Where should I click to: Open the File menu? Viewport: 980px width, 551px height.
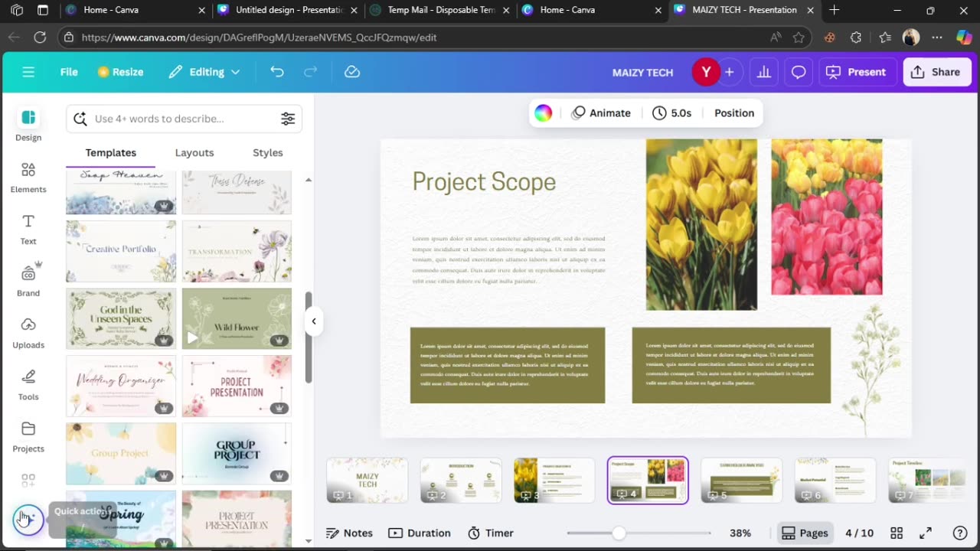(x=69, y=72)
